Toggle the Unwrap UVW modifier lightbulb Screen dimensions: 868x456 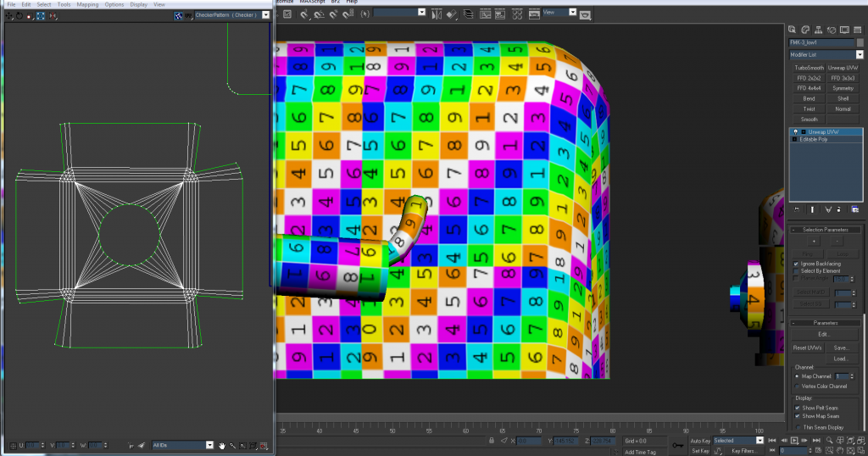[794, 132]
